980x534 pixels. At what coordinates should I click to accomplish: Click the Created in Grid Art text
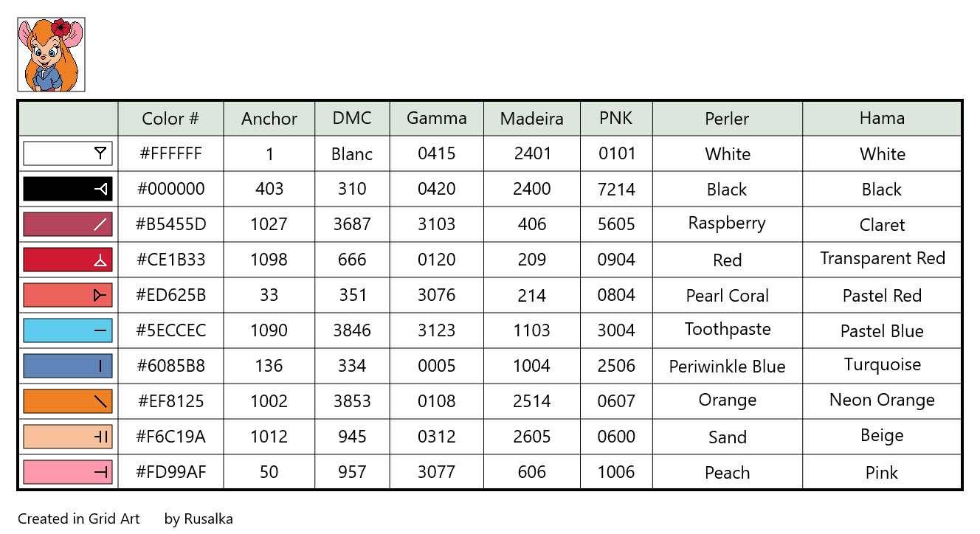tap(79, 519)
